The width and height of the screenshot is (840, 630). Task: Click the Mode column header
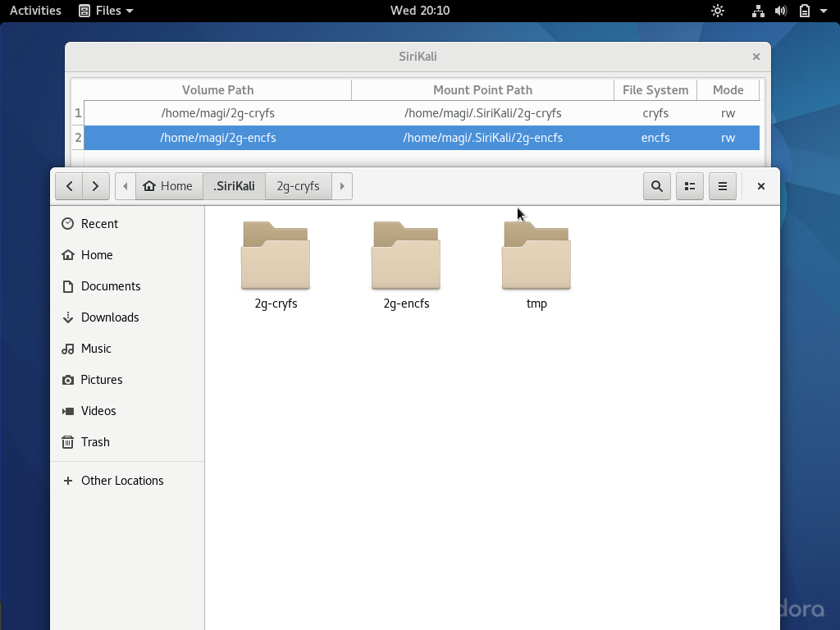click(728, 90)
